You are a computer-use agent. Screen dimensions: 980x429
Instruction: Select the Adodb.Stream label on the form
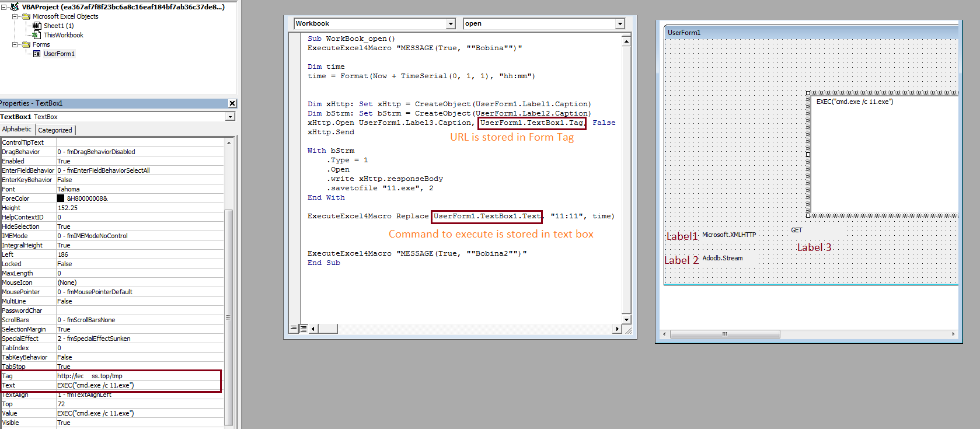pyautogui.click(x=723, y=258)
